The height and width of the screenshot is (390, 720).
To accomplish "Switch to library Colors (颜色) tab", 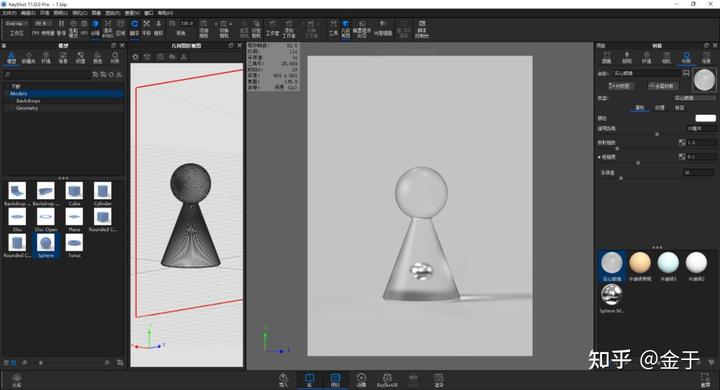I will tap(98, 57).
